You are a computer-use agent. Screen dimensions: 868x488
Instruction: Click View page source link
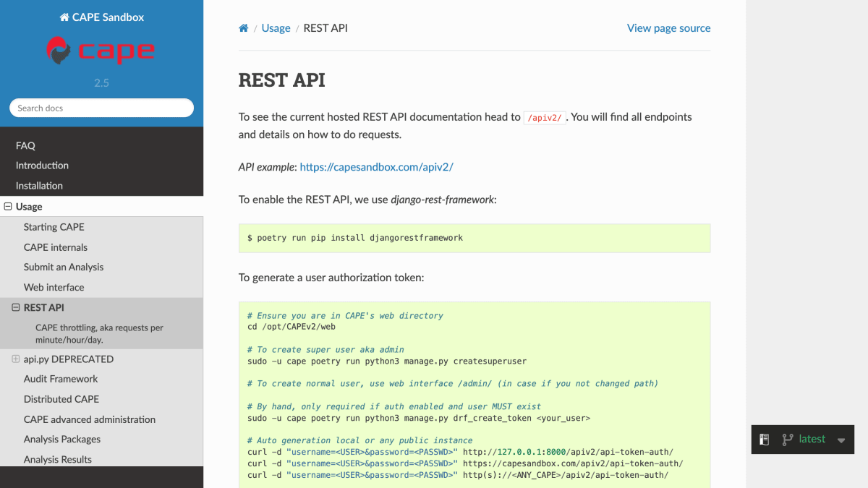(668, 28)
